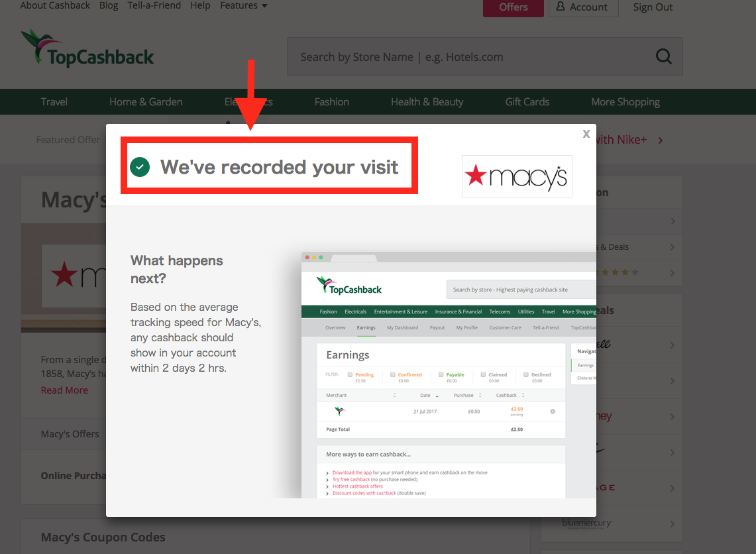
Task: Click the Macy's logo in the popup
Action: click(517, 176)
